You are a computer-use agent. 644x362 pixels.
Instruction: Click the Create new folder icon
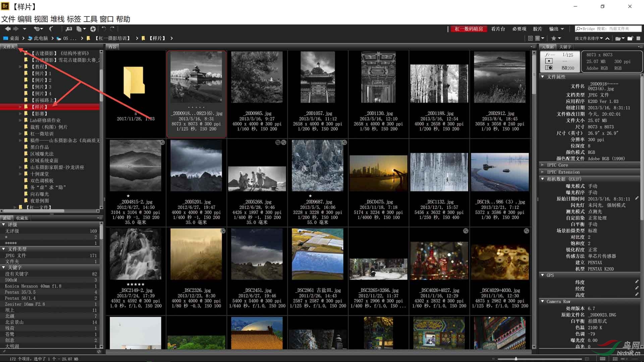coord(630,38)
